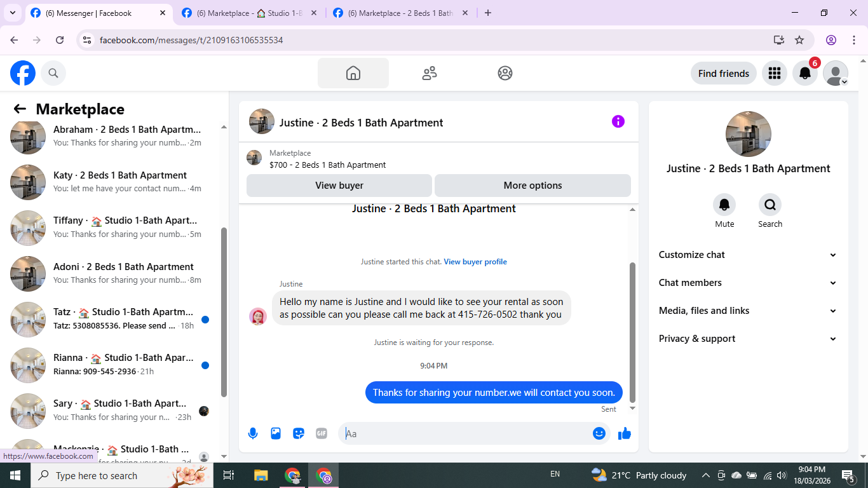The image size is (868, 488).
Task: Click the Find friends button
Action: (724, 73)
